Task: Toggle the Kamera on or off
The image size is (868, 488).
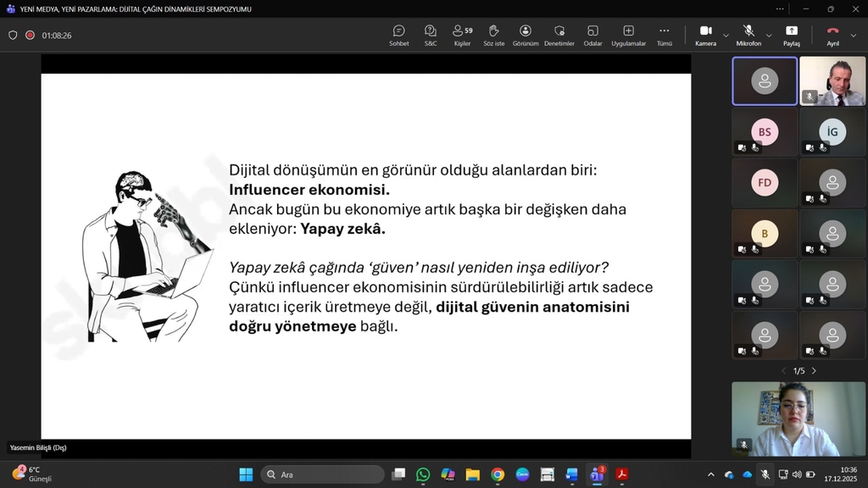Action: (x=704, y=35)
